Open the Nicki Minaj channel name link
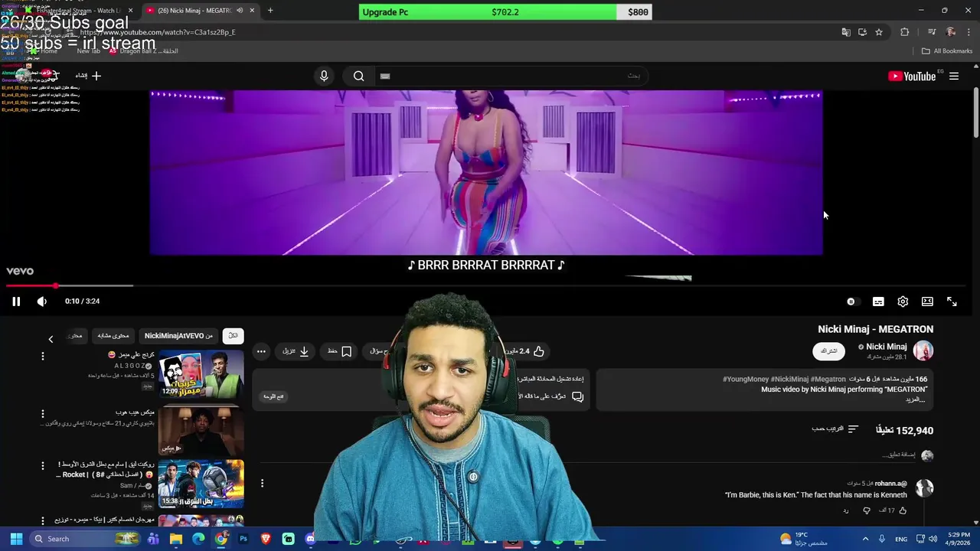 887,347
